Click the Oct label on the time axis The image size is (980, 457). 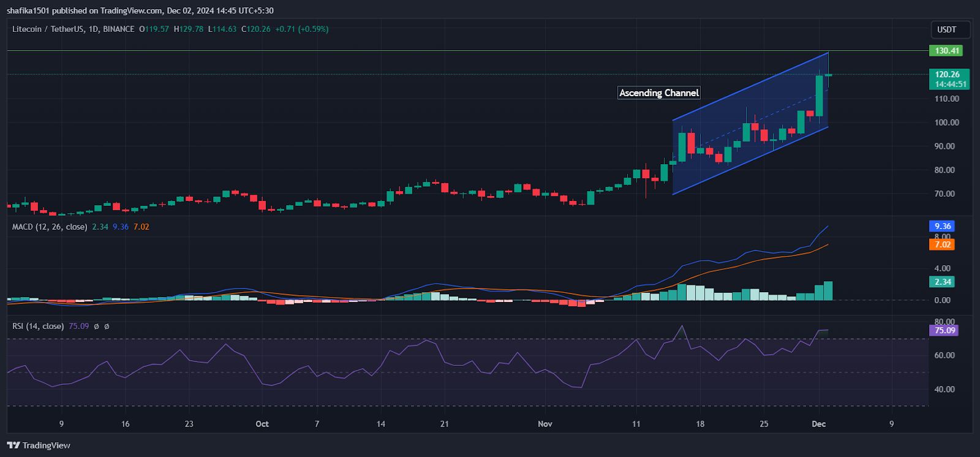262,424
